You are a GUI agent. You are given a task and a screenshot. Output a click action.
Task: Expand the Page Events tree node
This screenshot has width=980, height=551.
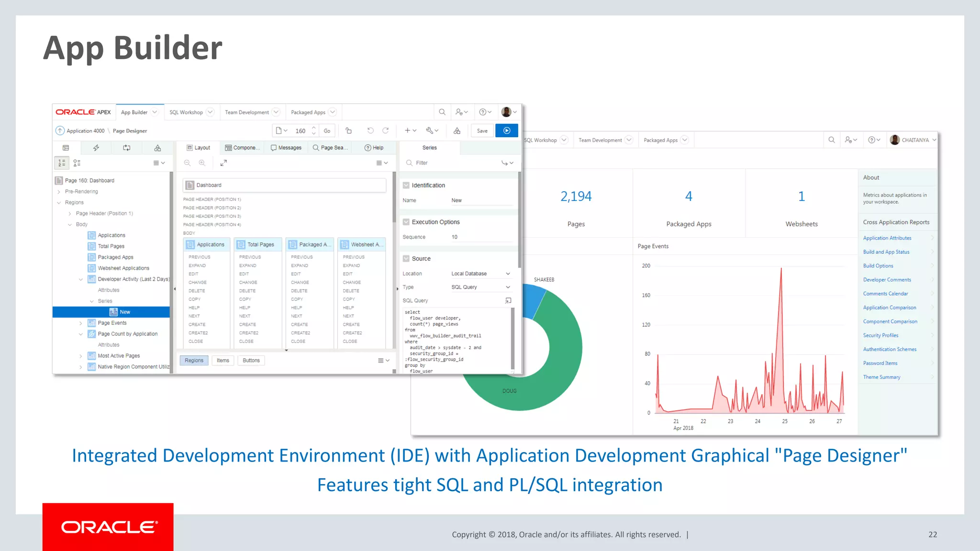tap(80, 323)
